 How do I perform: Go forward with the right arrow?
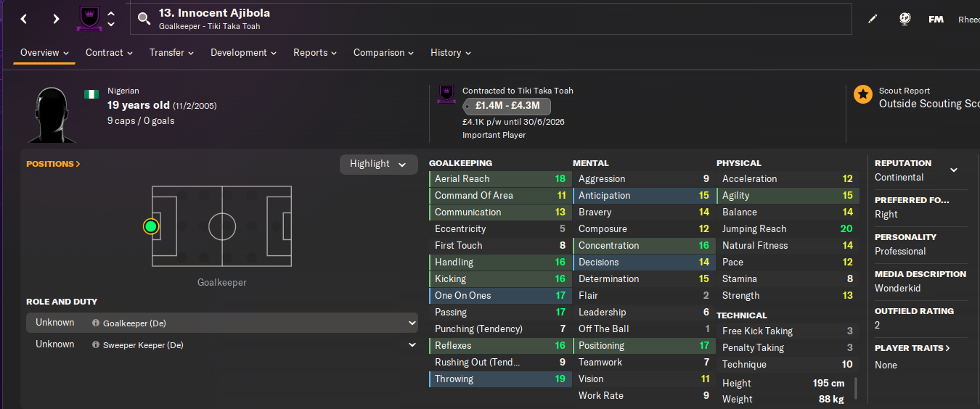56,19
